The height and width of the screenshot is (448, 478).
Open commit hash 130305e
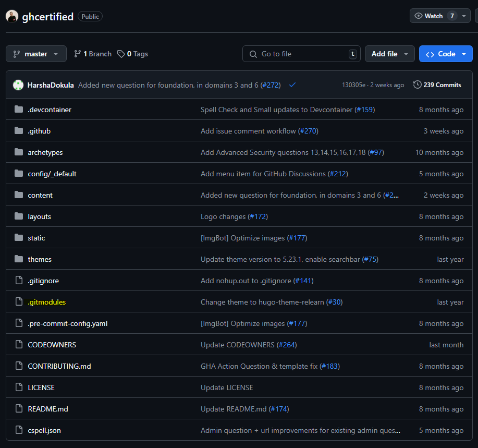click(x=353, y=85)
